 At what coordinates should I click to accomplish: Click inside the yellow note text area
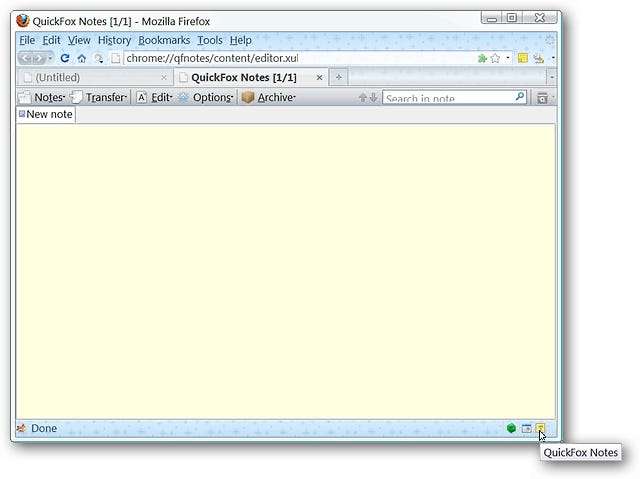coord(286,271)
